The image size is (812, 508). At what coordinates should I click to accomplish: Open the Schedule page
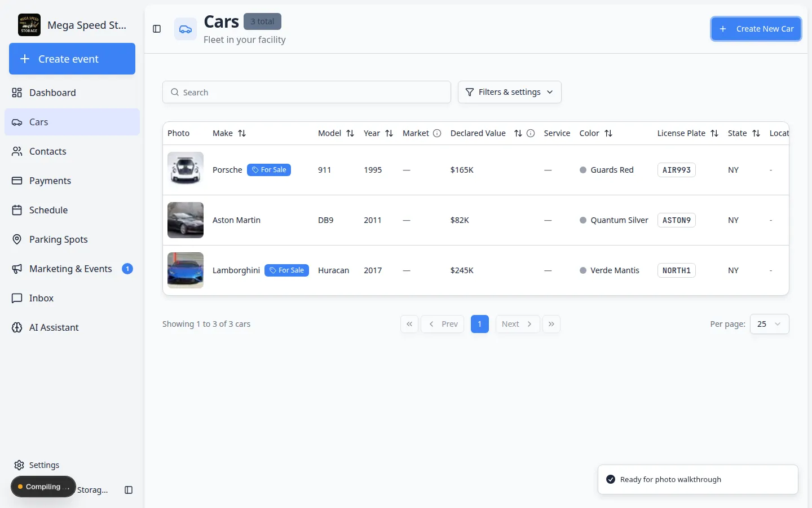coord(72,210)
